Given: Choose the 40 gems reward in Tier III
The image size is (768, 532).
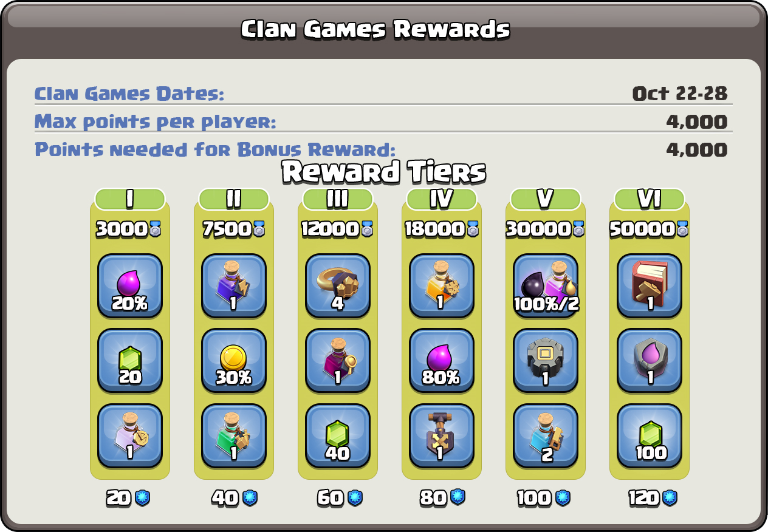Looking at the screenshot, I should [338, 436].
